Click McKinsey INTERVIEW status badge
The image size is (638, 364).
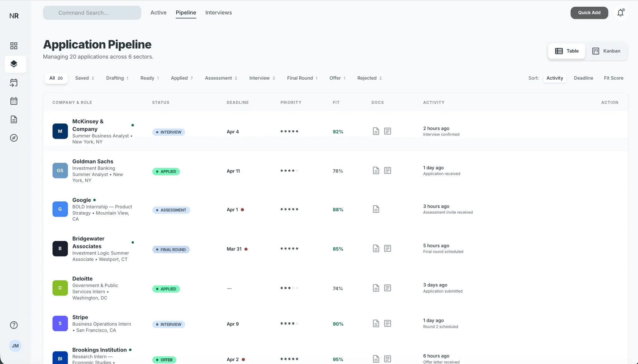point(169,132)
